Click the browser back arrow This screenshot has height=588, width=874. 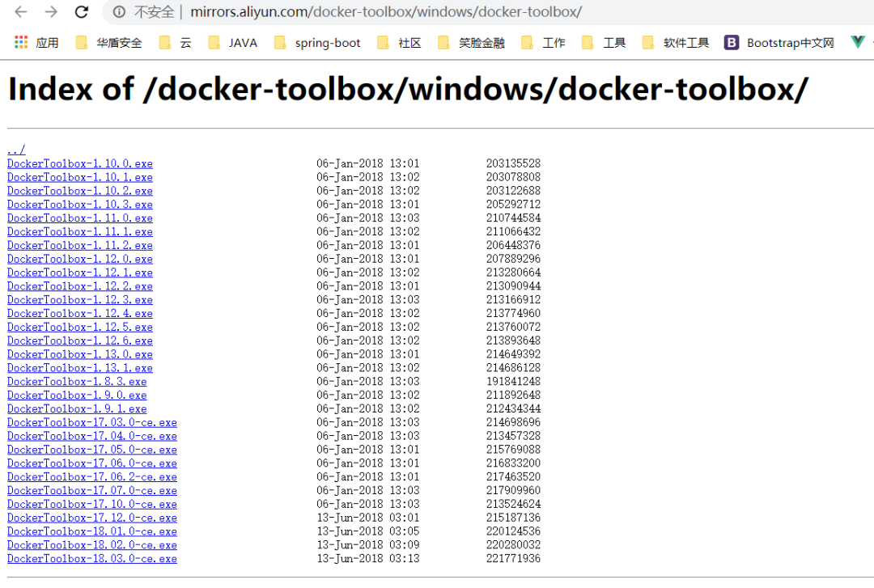(21, 11)
